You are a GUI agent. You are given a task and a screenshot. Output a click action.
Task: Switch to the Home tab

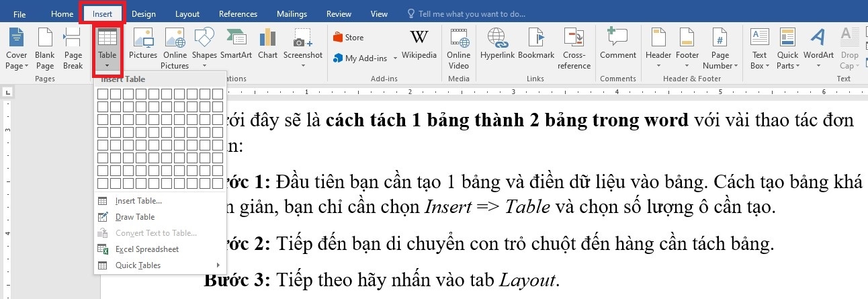coord(62,14)
